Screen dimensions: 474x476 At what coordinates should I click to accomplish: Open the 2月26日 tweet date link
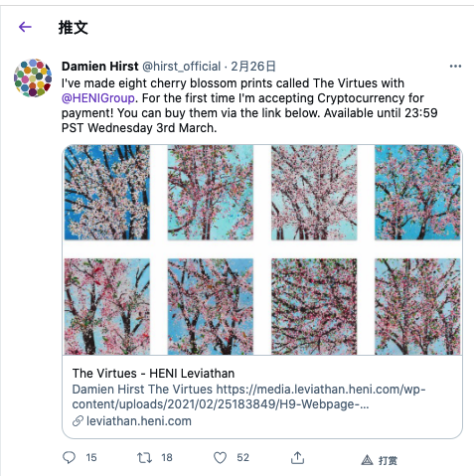[253, 67]
